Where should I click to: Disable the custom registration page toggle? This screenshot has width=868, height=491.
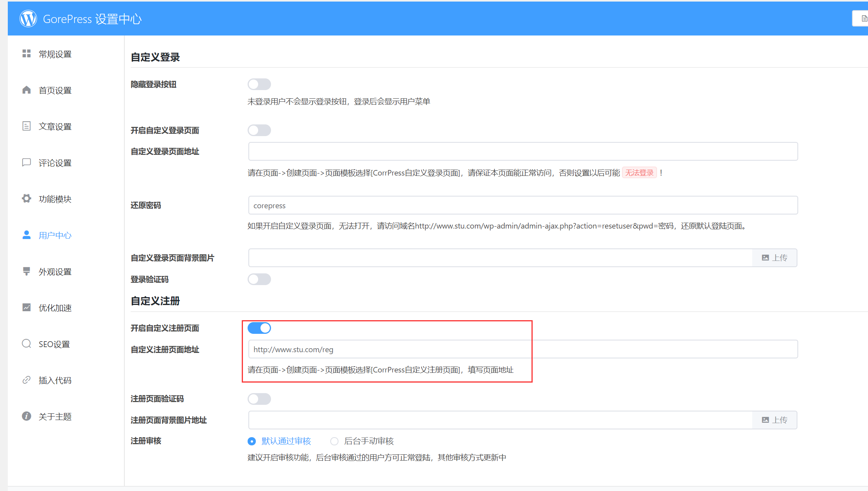tap(259, 328)
